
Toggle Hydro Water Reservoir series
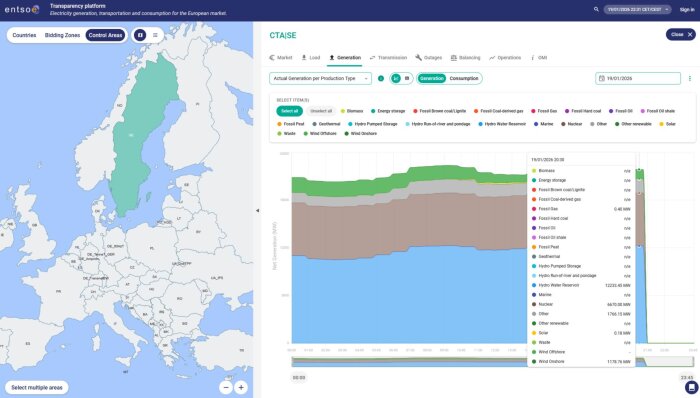pyautogui.click(x=502, y=124)
